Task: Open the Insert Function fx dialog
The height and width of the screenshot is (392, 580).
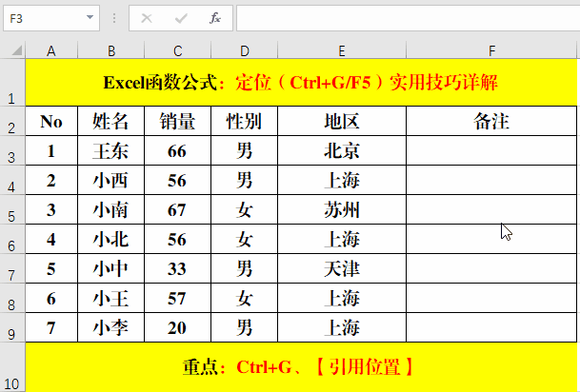Action: click(215, 18)
